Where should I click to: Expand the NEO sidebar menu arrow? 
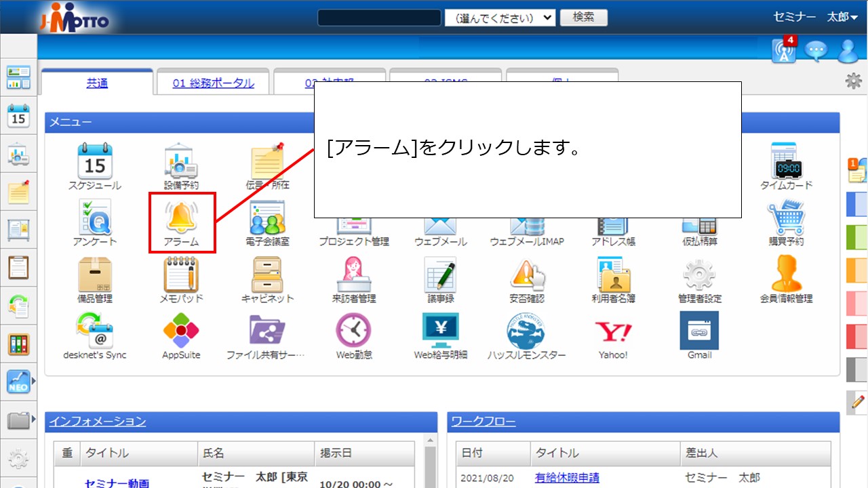[34, 382]
